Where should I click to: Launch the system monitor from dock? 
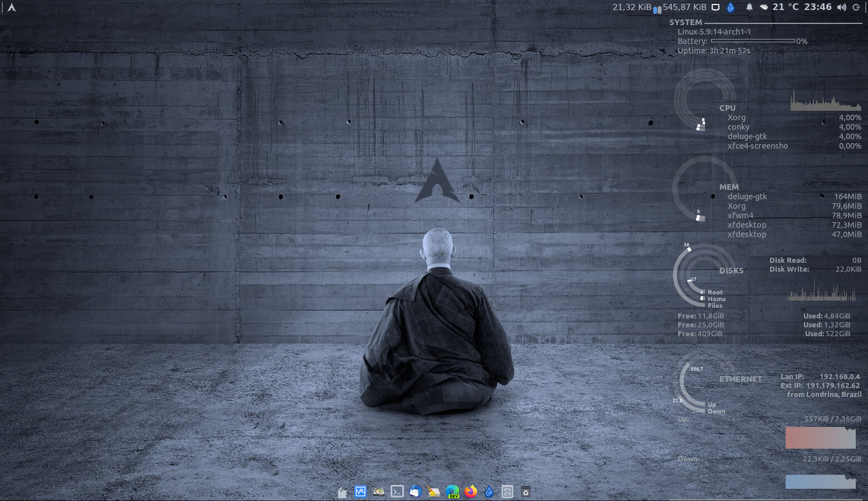point(361,492)
